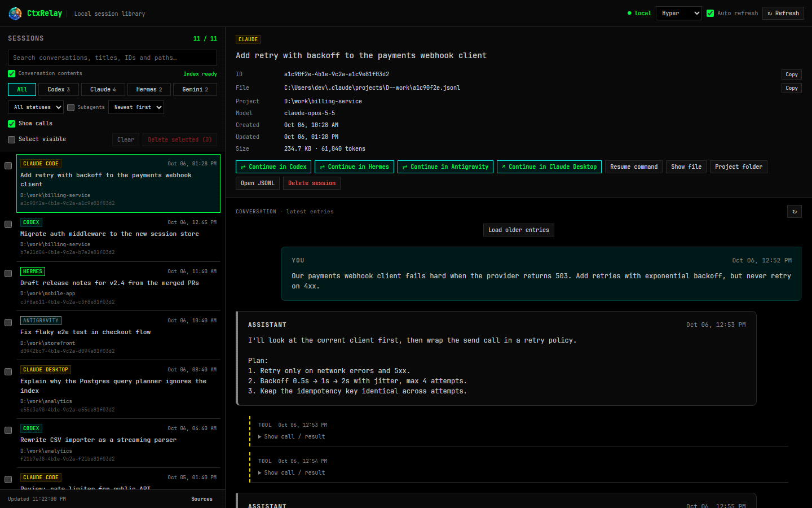Select the checkbox for the Draft release notes session
This screenshot has width=812, height=508.
coord(8,273)
